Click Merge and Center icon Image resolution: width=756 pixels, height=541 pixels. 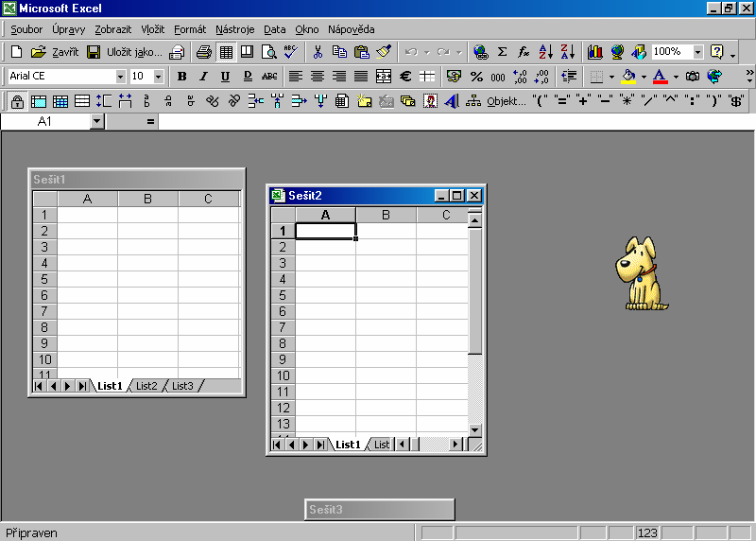pyautogui.click(x=384, y=77)
